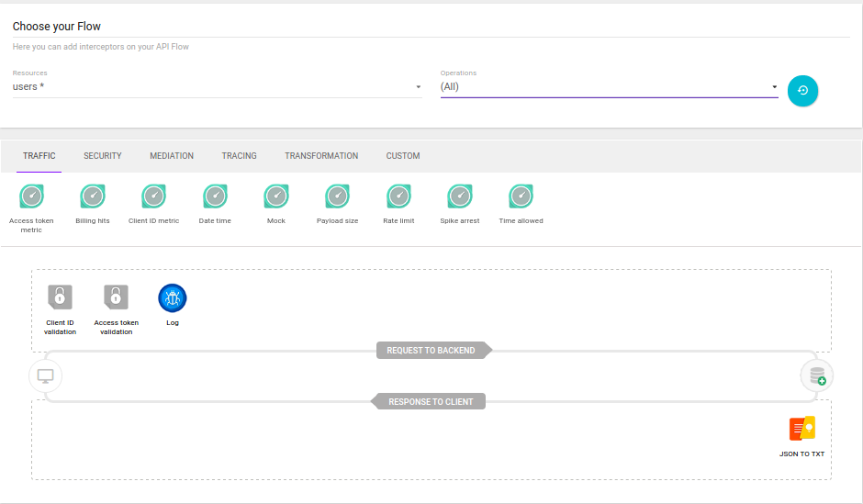Click the Spike arrest interceptor icon

460,196
